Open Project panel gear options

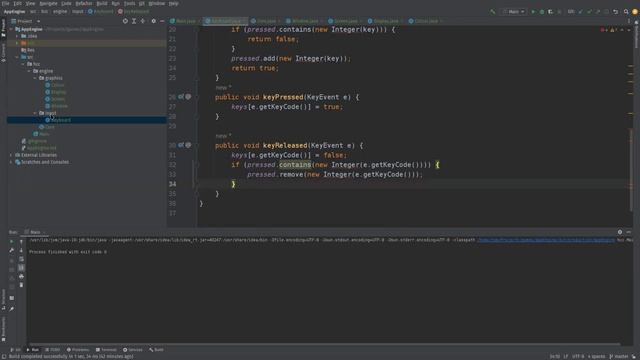153,21
